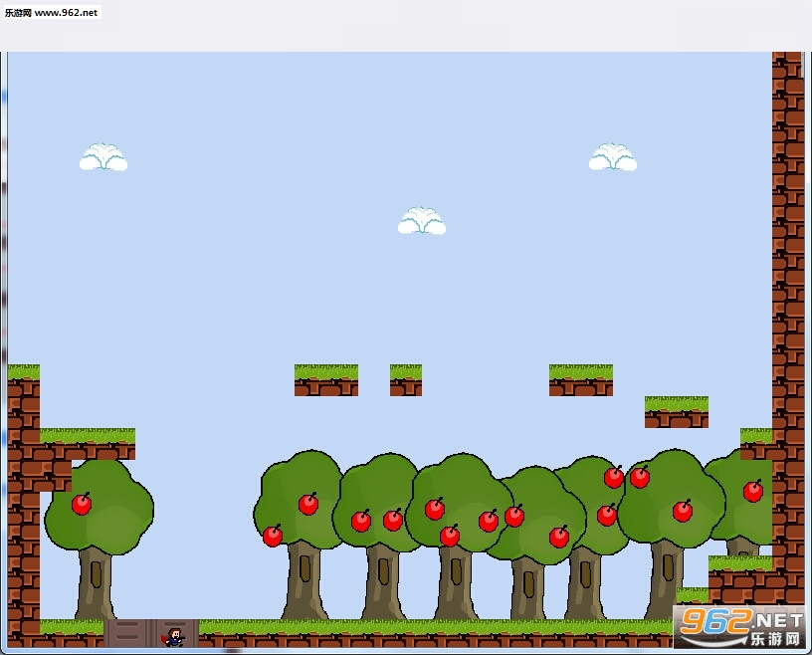Click the low grass step at bottom right
Screen dimensions: 812x655
(x=693, y=595)
